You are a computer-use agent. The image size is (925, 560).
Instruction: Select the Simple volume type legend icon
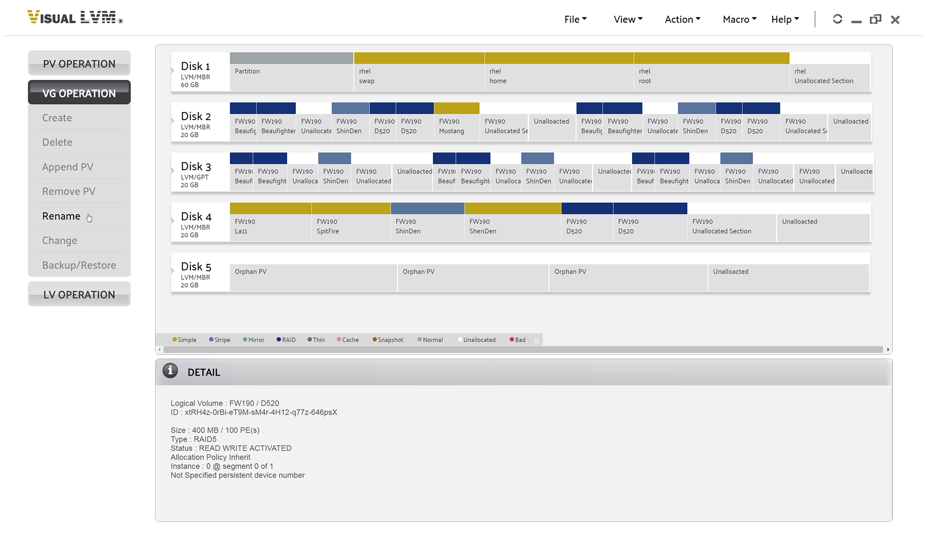click(x=174, y=339)
